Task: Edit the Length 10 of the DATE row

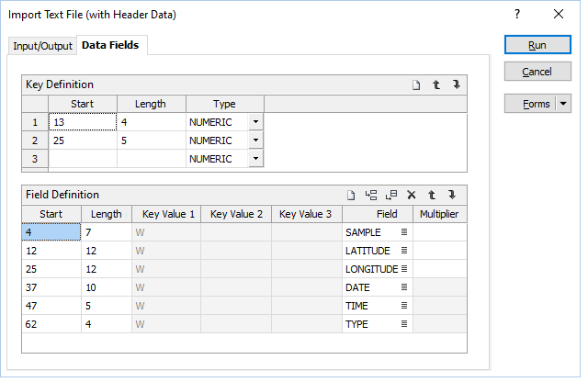Action: point(107,287)
